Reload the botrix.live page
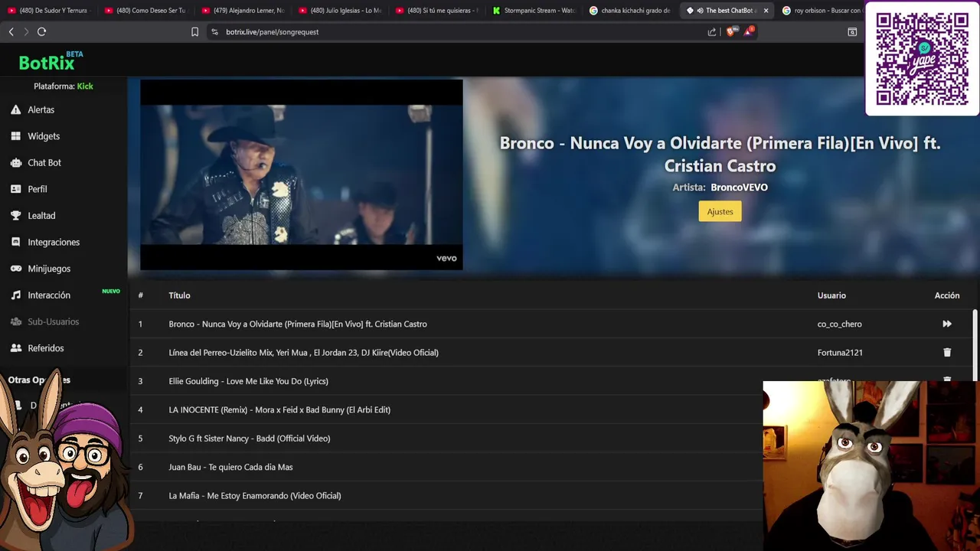 [41, 31]
